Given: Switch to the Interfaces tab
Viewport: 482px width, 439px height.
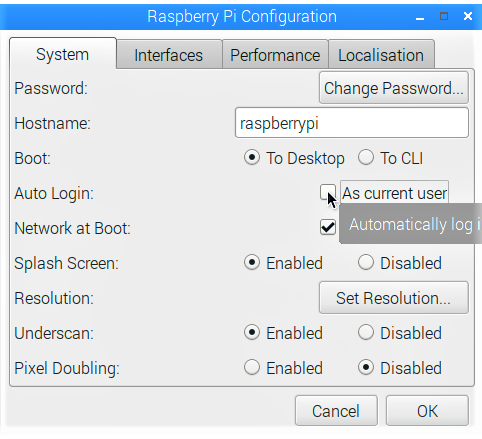Looking at the screenshot, I should (169, 55).
